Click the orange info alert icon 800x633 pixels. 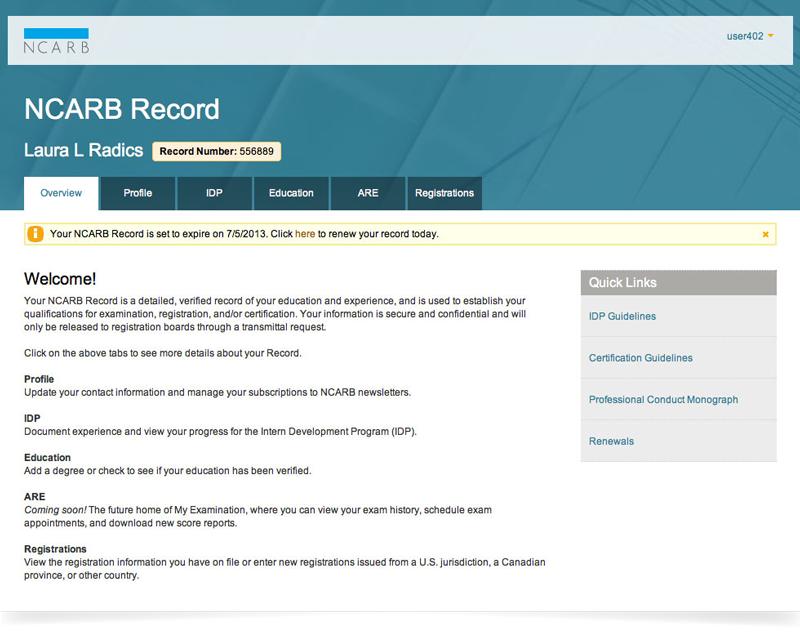point(35,234)
